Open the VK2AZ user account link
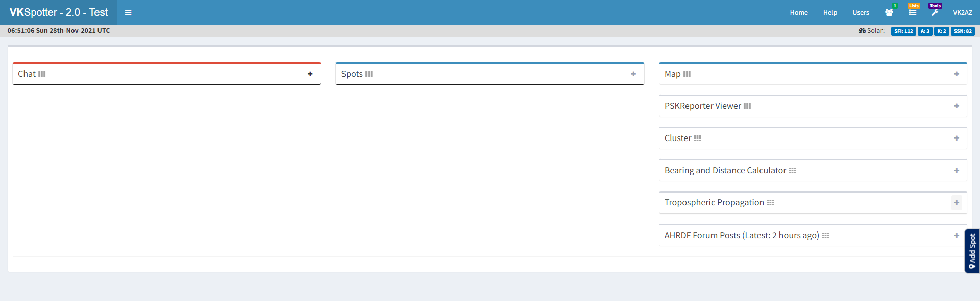The height and width of the screenshot is (301, 980). point(963,13)
